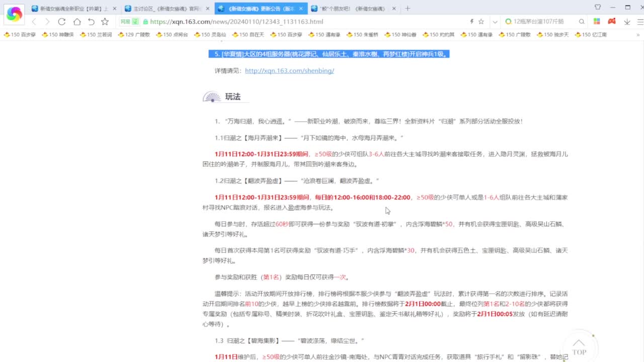Click the Refresh page icon
This screenshot has width=644, height=362.
(x=62, y=22)
